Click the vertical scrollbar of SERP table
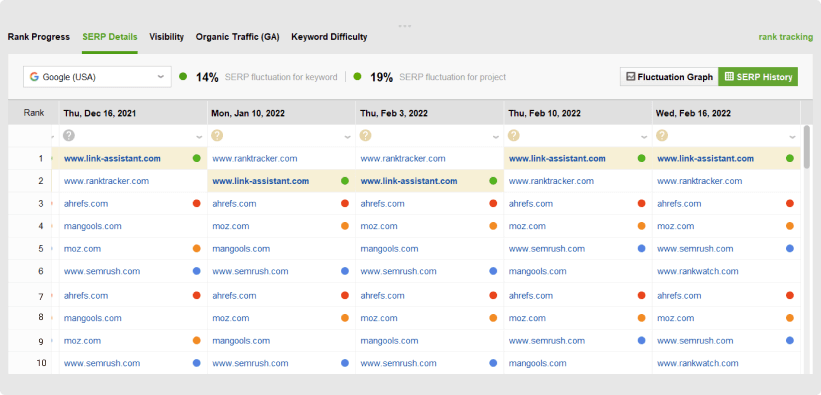Viewport: 821px width, 395px height. [x=807, y=147]
